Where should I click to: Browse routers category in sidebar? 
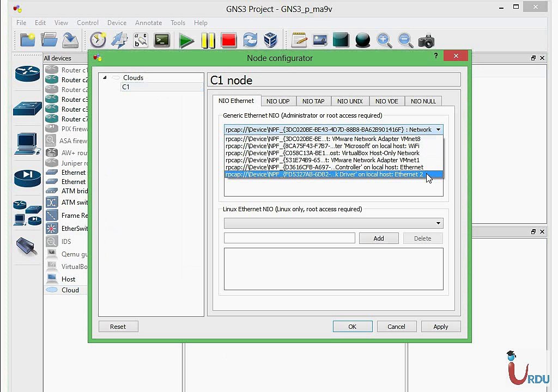click(27, 73)
